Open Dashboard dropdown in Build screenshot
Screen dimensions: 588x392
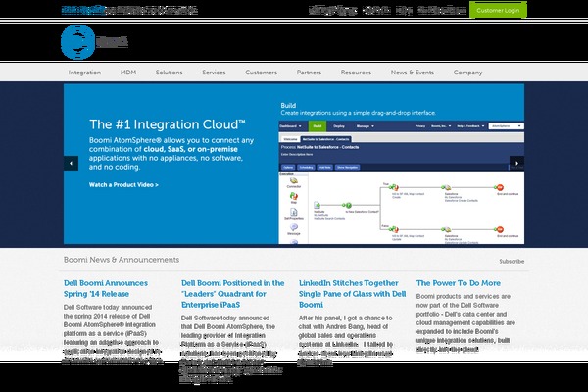[x=291, y=126]
